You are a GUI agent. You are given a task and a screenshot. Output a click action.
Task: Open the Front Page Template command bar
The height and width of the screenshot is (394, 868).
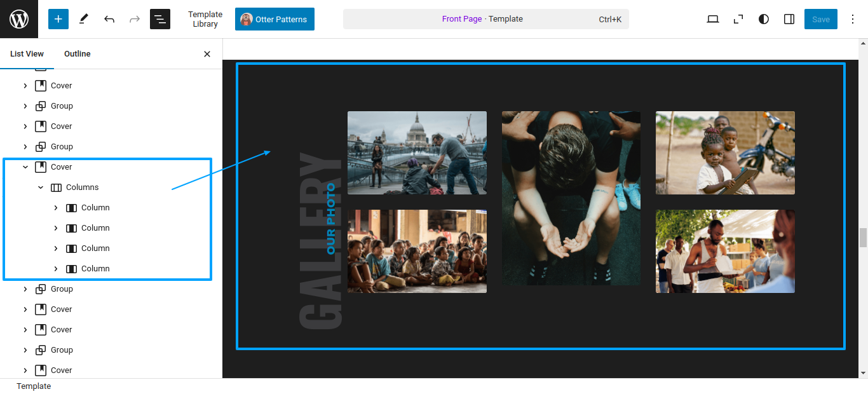click(486, 19)
